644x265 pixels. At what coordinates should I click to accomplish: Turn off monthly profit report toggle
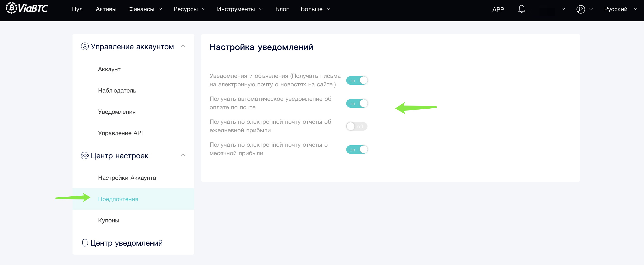[x=357, y=149]
